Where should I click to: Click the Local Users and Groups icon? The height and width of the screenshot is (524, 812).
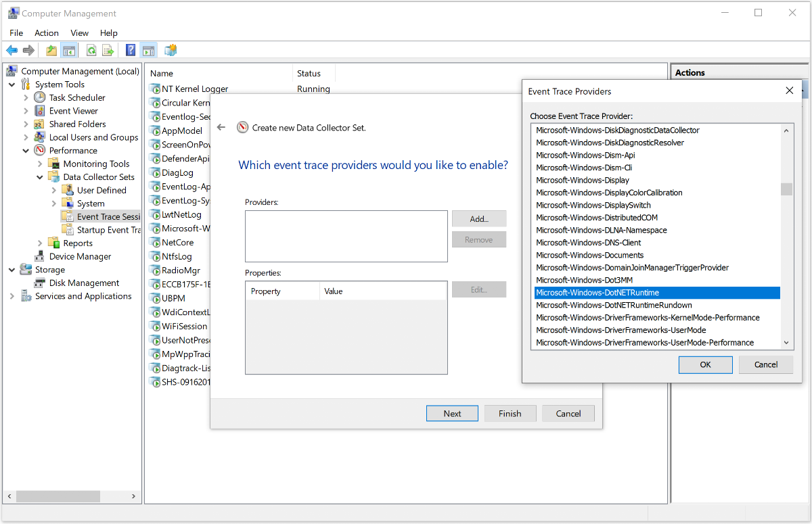pyautogui.click(x=40, y=137)
